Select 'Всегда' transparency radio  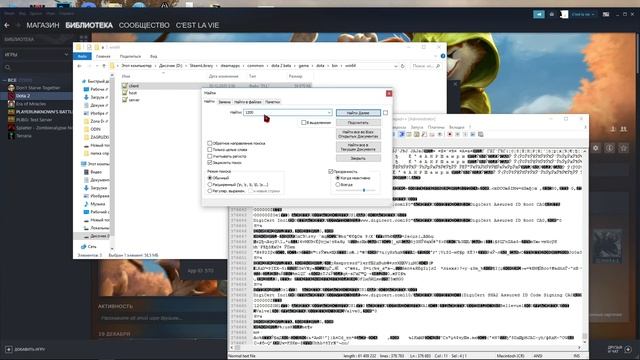pyautogui.click(x=338, y=184)
